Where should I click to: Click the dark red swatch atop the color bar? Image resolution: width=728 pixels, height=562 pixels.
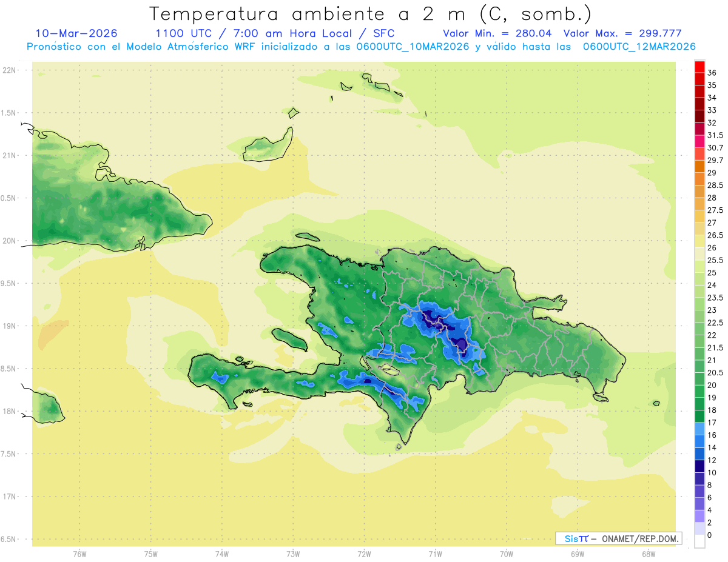[699, 67]
